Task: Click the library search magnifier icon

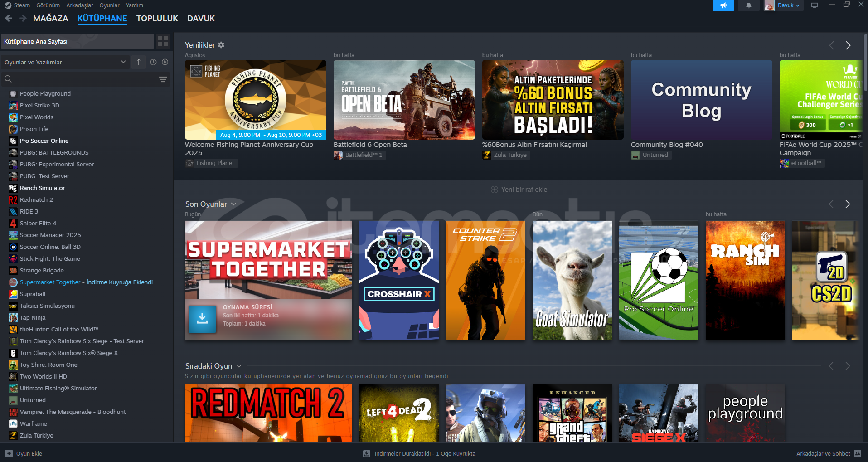Action: click(8, 79)
